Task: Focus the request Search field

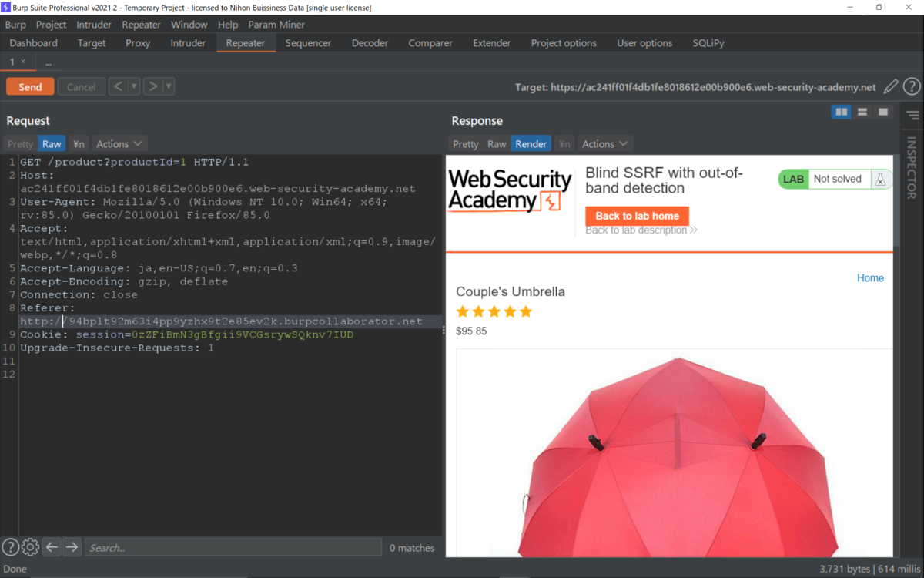Action: (233, 547)
